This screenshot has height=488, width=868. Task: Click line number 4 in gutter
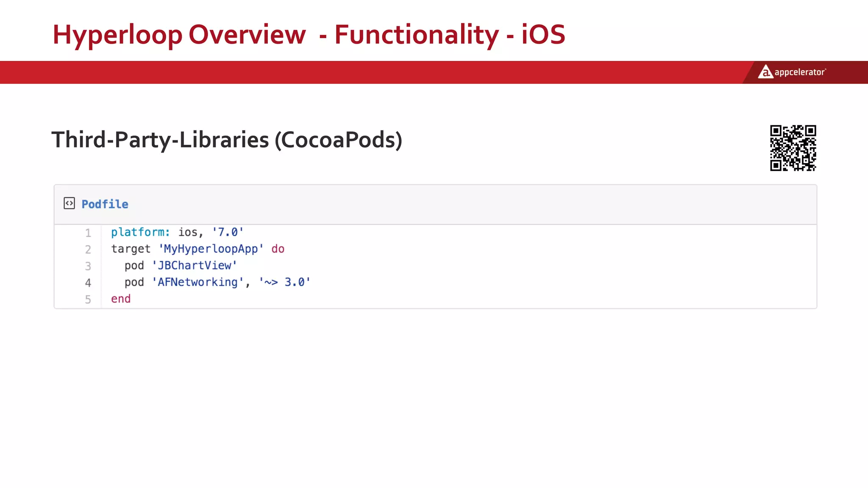click(x=88, y=283)
